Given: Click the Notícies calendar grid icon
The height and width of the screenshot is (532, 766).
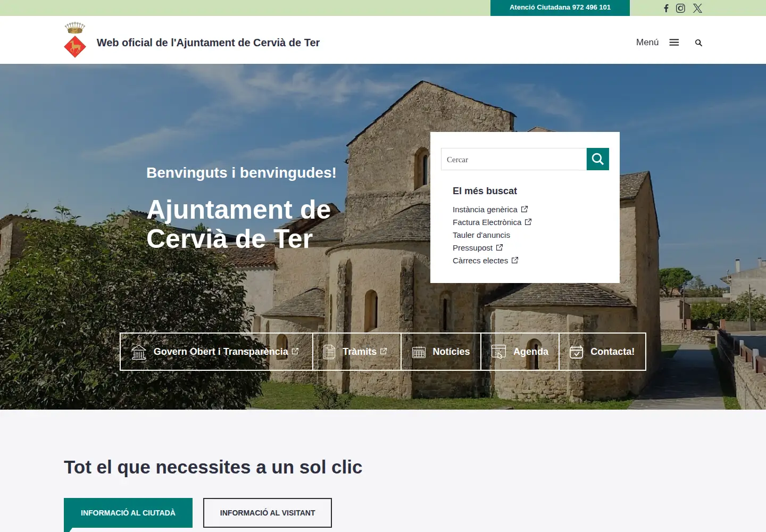Looking at the screenshot, I should (419, 352).
